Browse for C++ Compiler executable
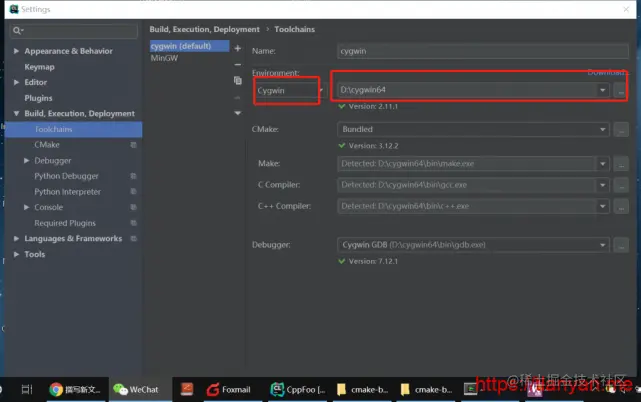 621,207
